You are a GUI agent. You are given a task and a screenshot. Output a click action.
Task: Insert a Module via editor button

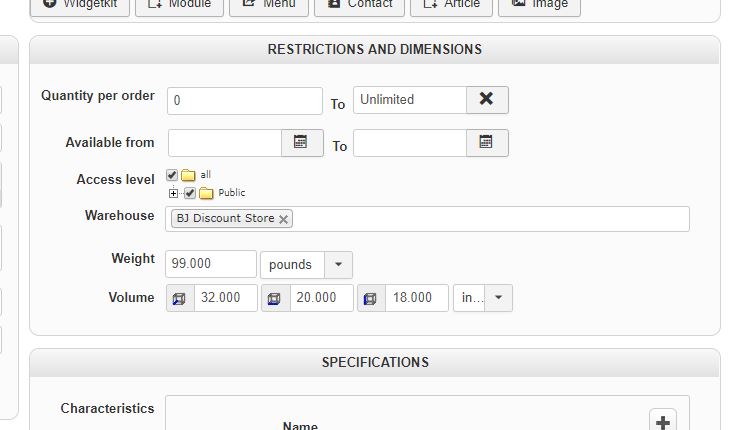click(179, 5)
